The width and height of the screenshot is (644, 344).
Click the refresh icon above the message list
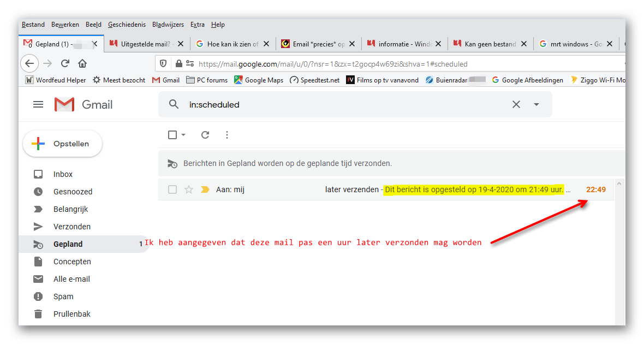click(x=205, y=135)
